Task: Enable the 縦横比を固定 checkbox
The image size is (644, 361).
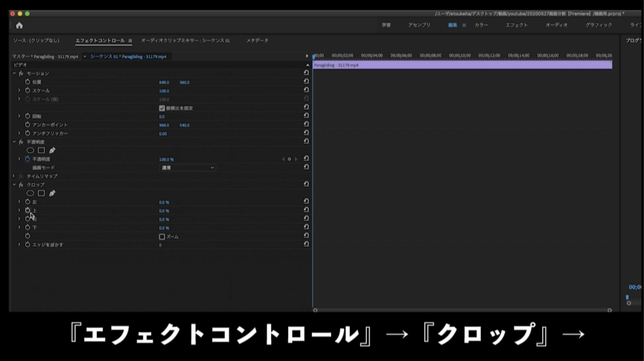Action: (163, 107)
